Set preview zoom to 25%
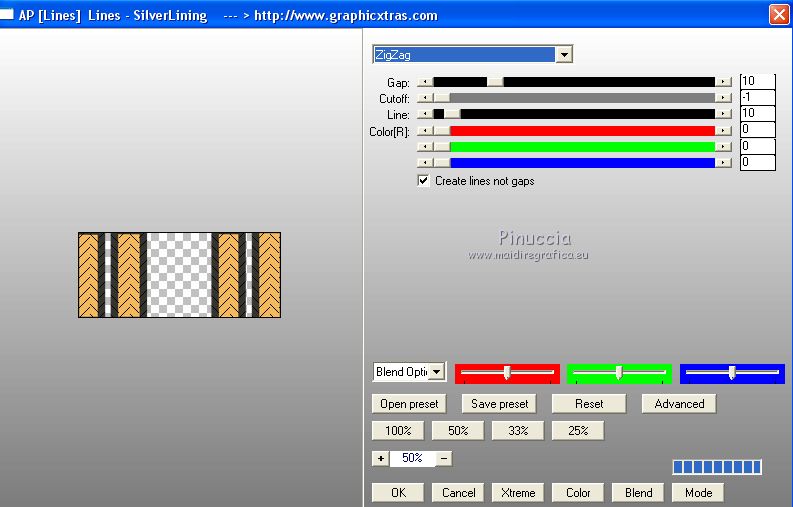 tap(578, 431)
